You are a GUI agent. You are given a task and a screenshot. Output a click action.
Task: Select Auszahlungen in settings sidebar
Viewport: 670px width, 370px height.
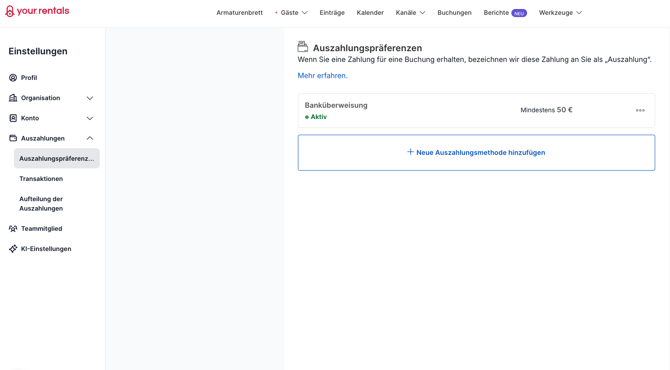(x=43, y=138)
